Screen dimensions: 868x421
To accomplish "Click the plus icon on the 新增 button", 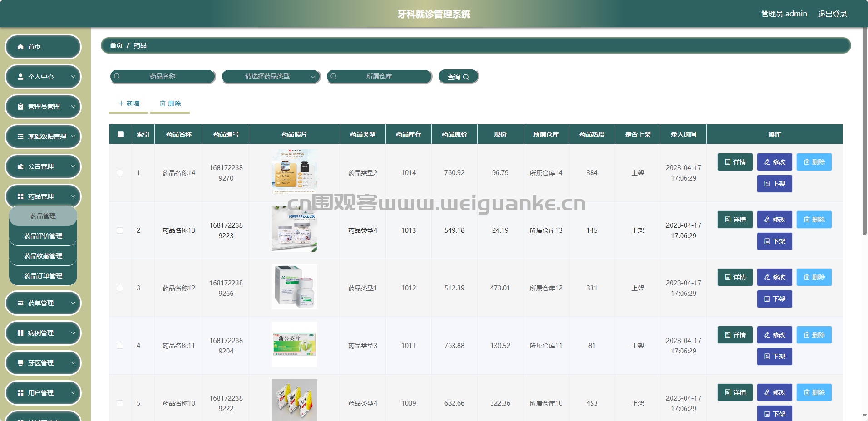I will pyautogui.click(x=121, y=103).
